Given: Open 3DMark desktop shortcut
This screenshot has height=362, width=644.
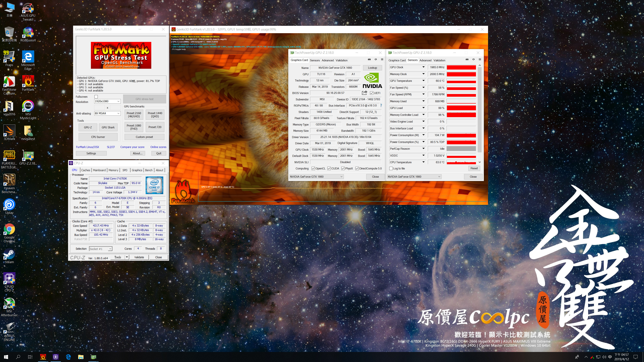Looking at the screenshot, I should click(x=9, y=133).
